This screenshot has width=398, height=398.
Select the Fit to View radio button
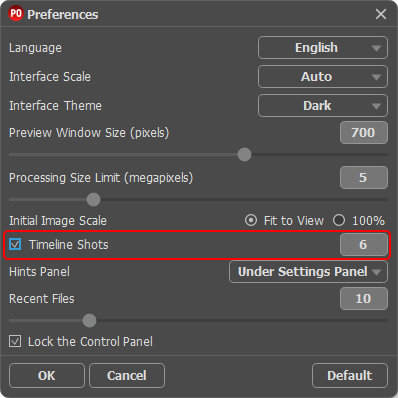pyautogui.click(x=251, y=220)
